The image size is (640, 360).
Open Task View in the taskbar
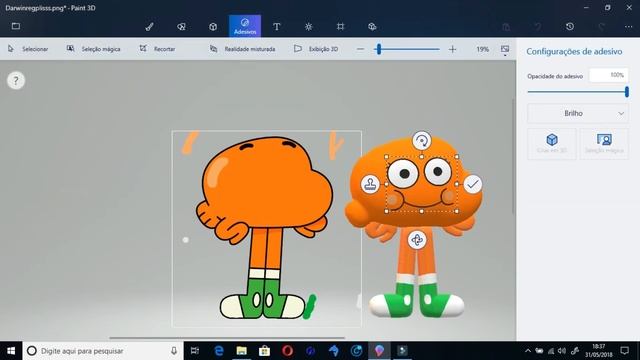point(195,351)
